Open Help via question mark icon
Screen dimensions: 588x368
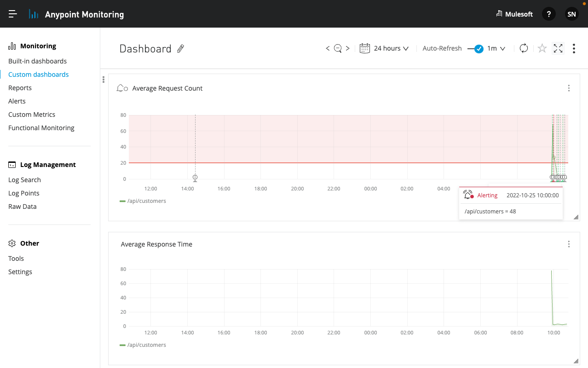[x=548, y=14]
